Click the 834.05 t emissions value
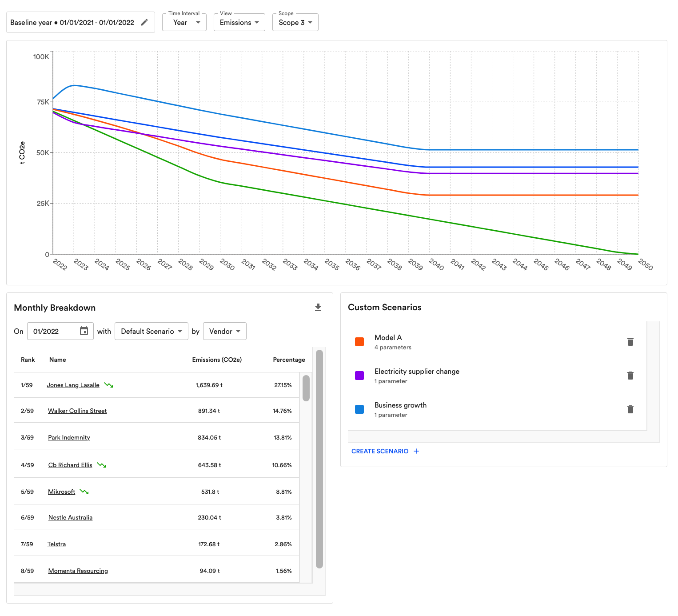Viewport: 678px width, 616px height. pos(209,437)
